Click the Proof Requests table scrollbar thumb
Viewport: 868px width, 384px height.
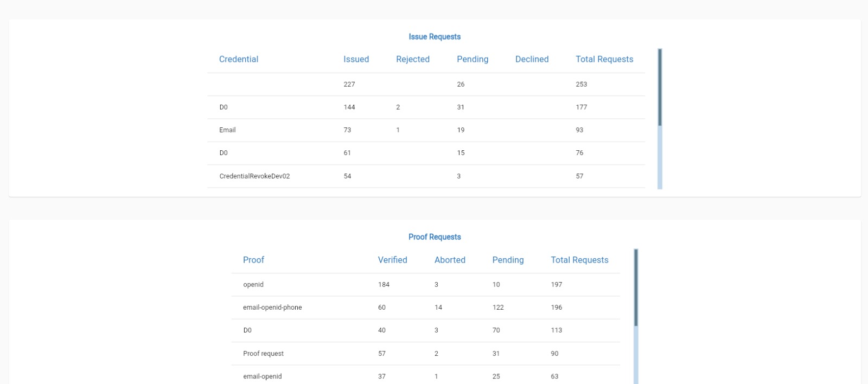coord(636,287)
